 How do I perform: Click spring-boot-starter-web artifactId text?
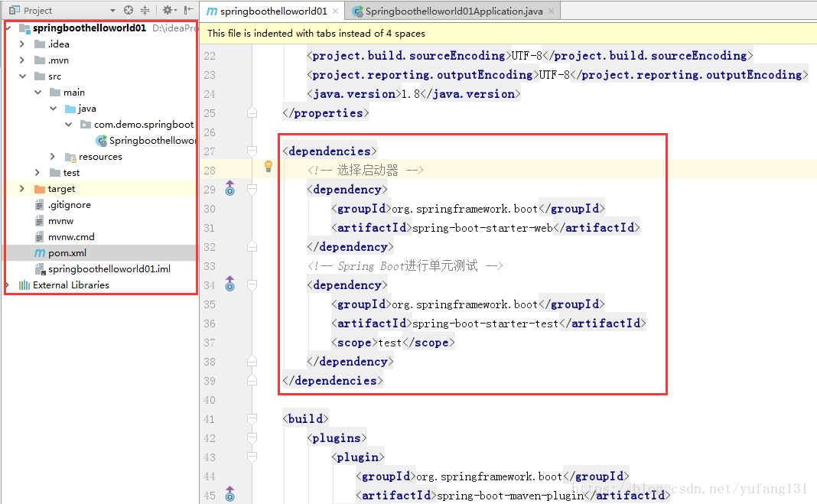click(483, 228)
